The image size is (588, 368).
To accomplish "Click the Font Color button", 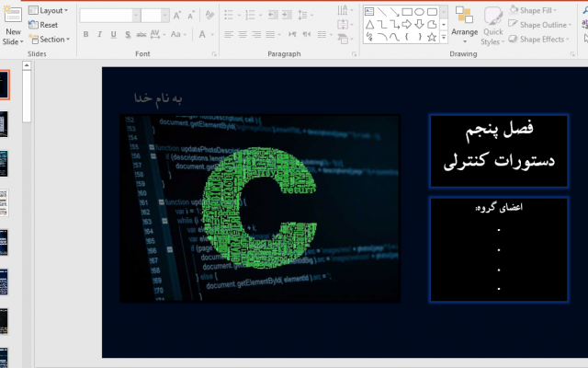I will (202, 35).
